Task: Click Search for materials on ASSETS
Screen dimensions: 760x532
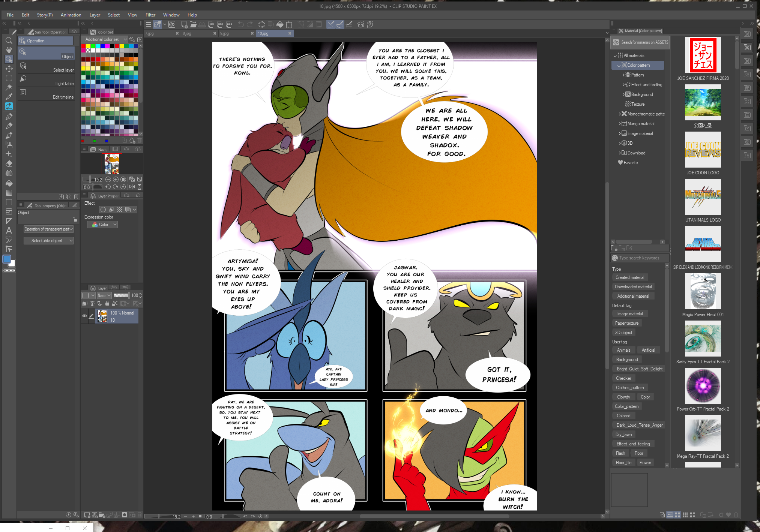Action: 640,42
